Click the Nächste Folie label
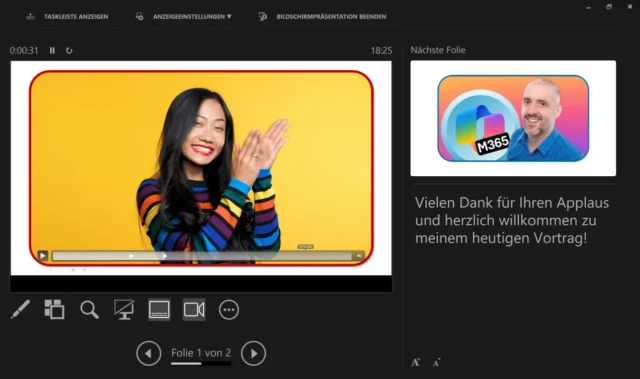The image size is (640, 379). [x=438, y=50]
